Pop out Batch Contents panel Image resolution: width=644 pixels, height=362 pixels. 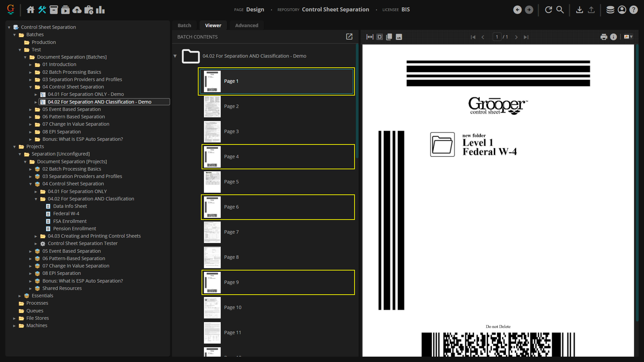[349, 37]
